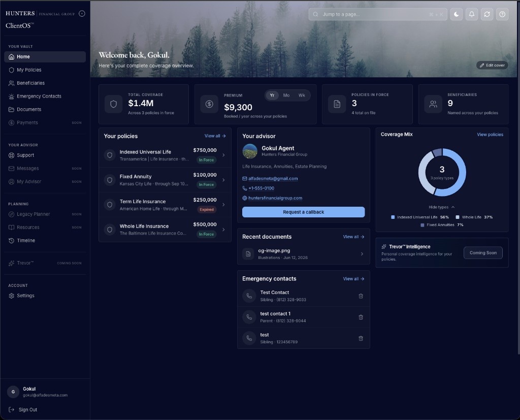Viewport: 520px width, 420px height.
Task: View all under Your policies
Action: pos(215,136)
